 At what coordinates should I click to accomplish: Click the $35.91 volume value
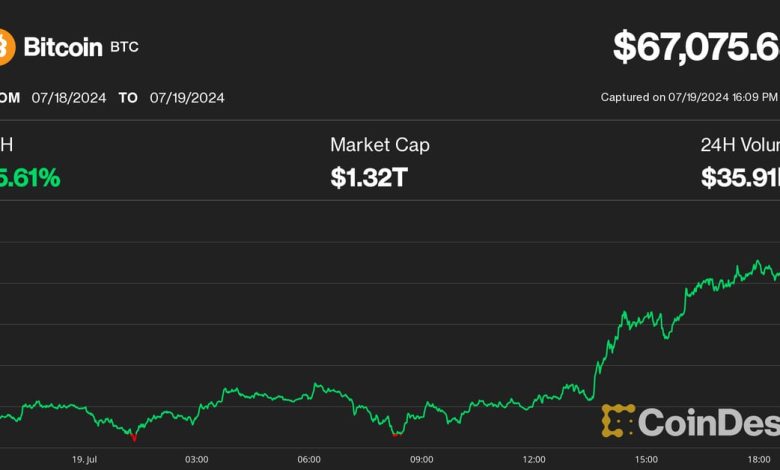pyautogui.click(x=740, y=178)
